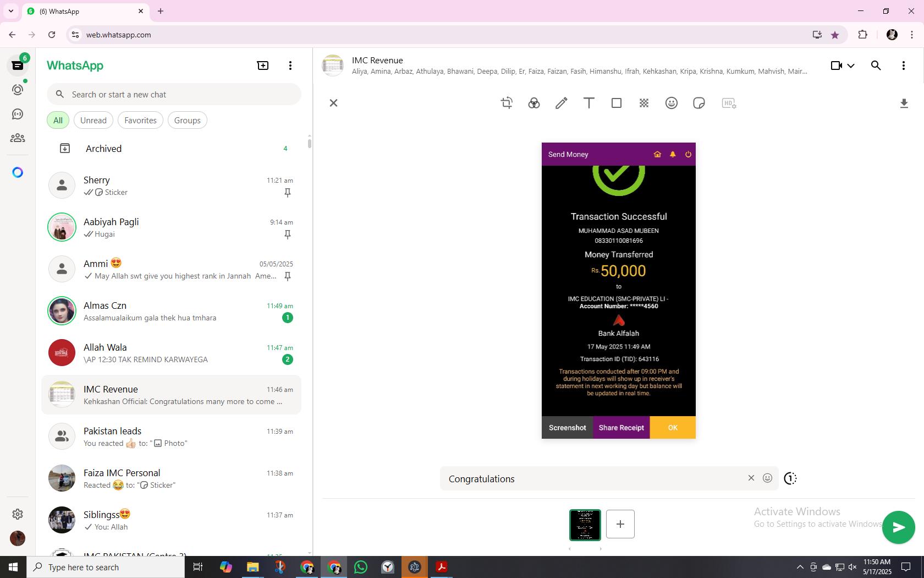This screenshot has height=578, width=924.
Task: Open the Sherry chat
Action: tap(172, 186)
